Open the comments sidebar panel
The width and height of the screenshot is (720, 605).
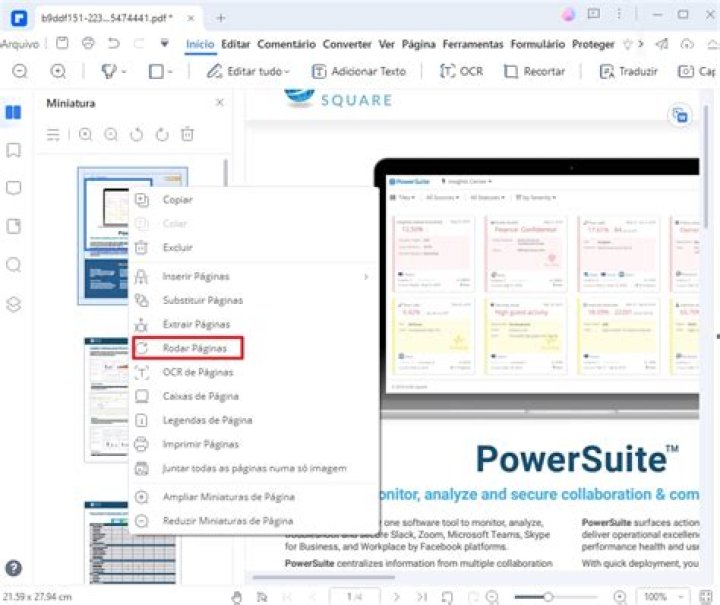[13, 188]
